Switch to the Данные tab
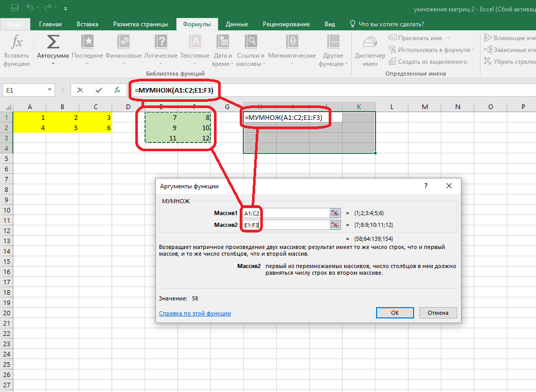The width and height of the screenshot is (536, 392). coord(237,24)
